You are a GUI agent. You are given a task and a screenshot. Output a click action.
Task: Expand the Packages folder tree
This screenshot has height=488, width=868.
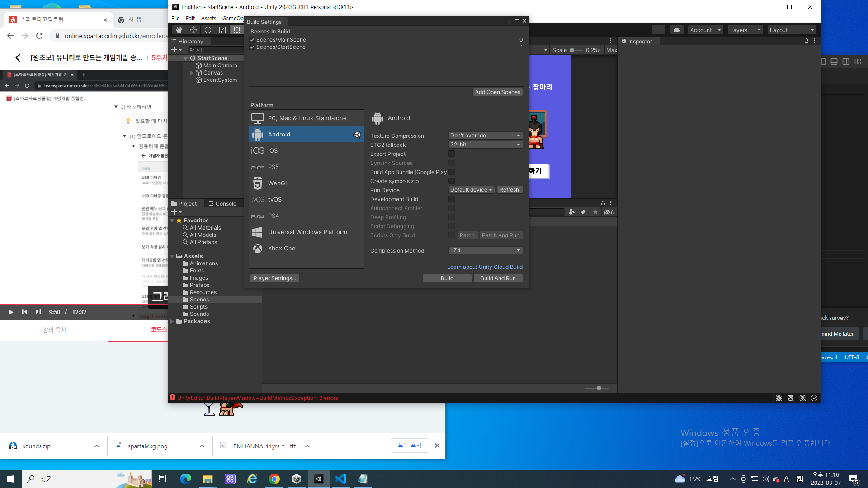click(172, 321)
